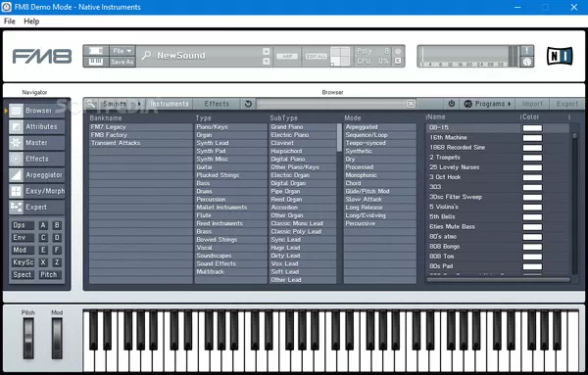Select operator F button
588x375 pixels.
click(57, 250)
